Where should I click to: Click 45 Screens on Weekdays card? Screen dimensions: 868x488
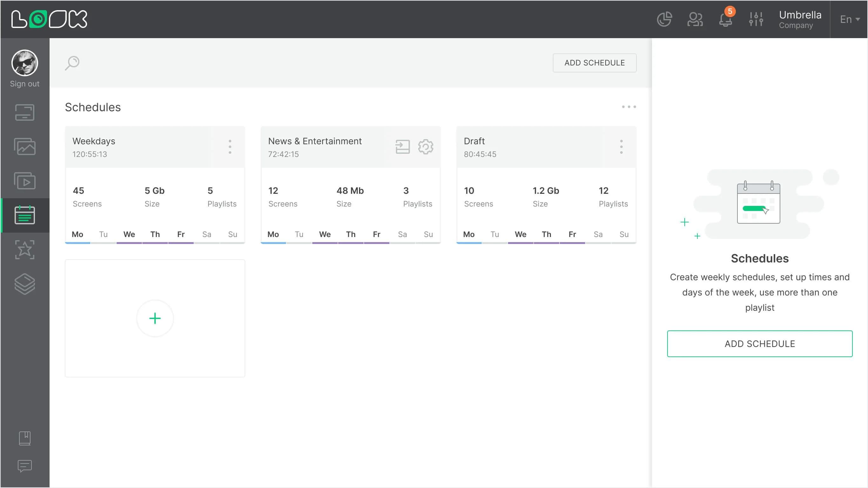87,197
